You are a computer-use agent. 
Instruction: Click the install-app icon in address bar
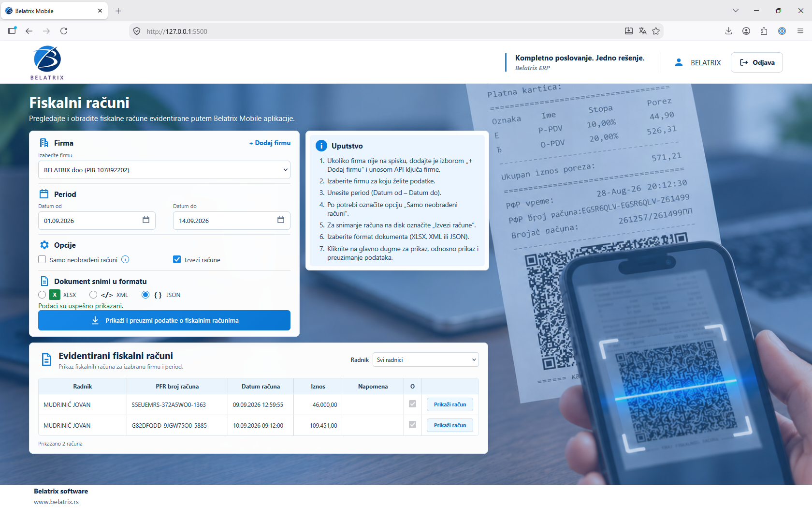629,31
